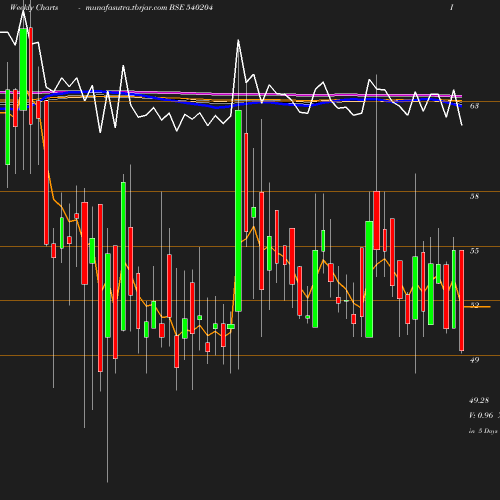Click the 'Weekly Charts' title text
Image resolution: width=500 pixels, height=500 pixels.
34,7
